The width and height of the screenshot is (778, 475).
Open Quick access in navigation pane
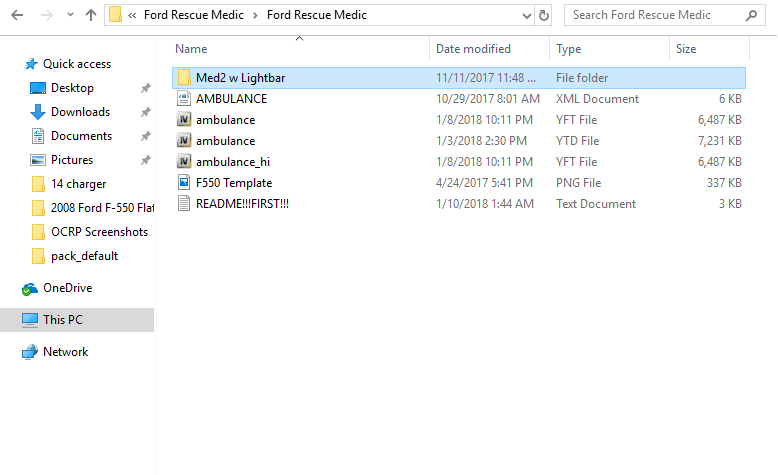point(77,64)
